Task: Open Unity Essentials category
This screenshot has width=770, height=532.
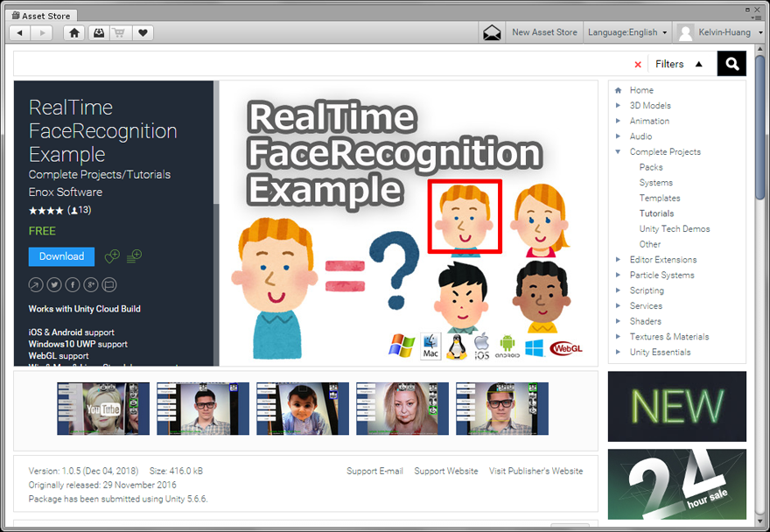Action: click(660, 353)
